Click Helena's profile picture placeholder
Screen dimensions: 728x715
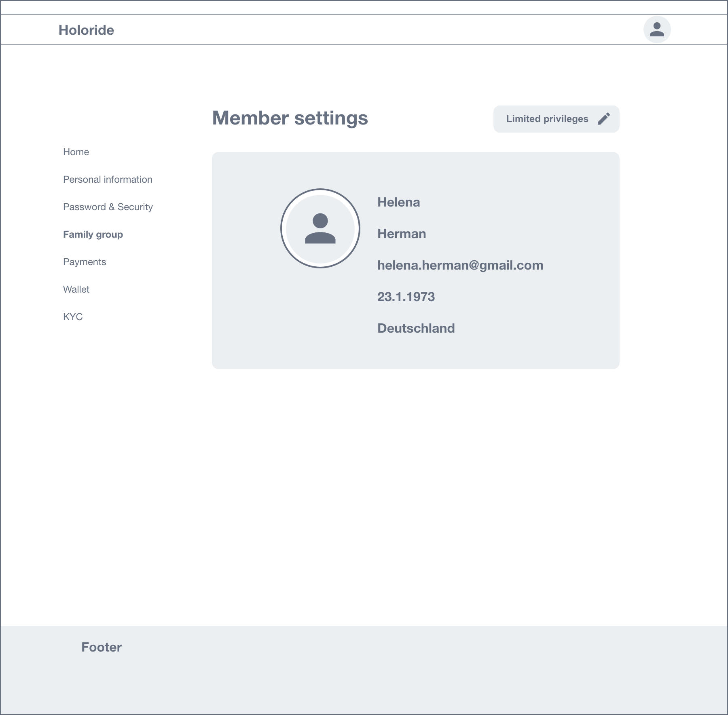pos(320,228)
